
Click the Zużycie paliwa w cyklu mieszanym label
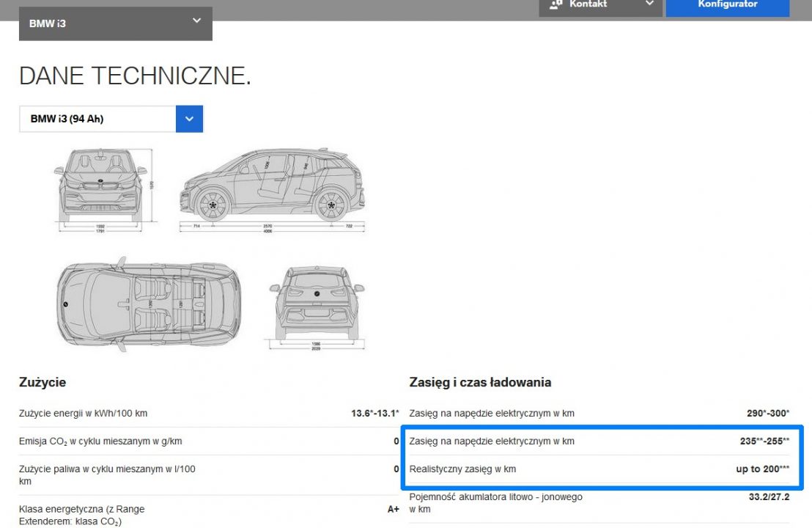(x=107, y=475)
